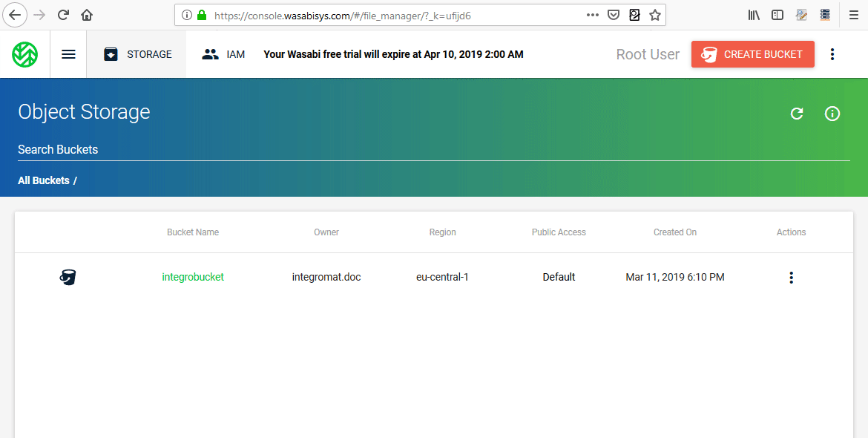Save the page to Pocket icon

click(614, 15)
